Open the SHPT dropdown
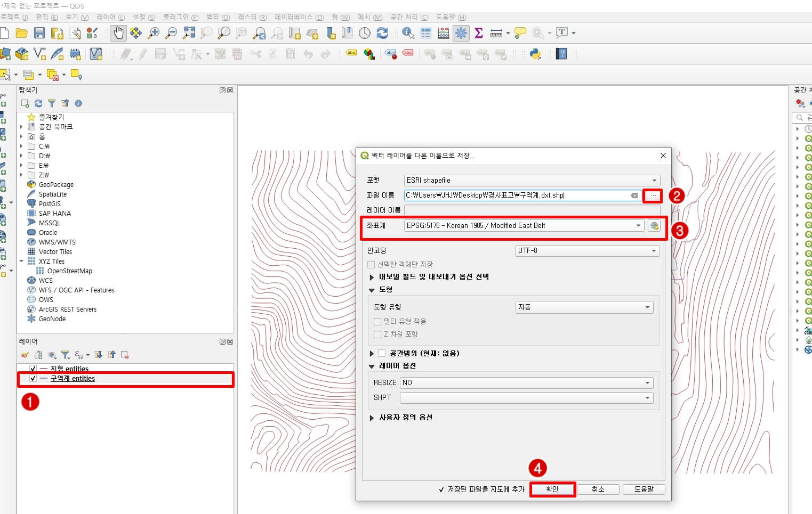Screen dimensions: 812x514 click(527, 398)
